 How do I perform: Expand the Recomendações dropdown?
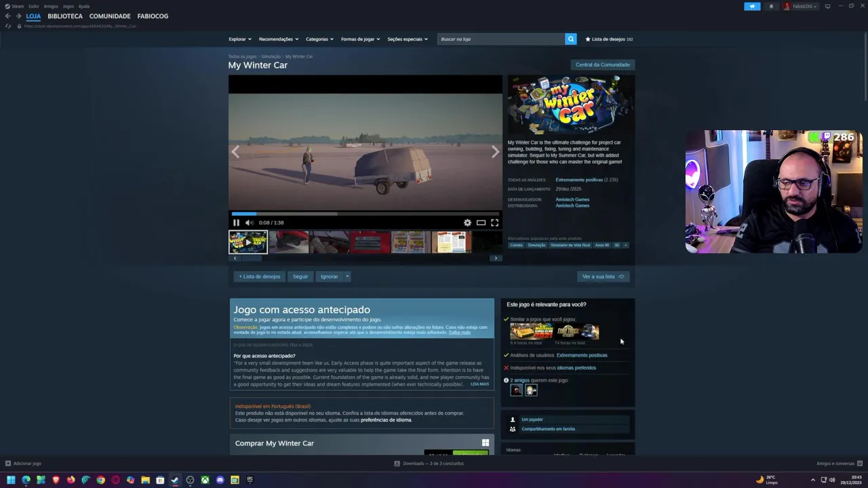click(278, 39)
